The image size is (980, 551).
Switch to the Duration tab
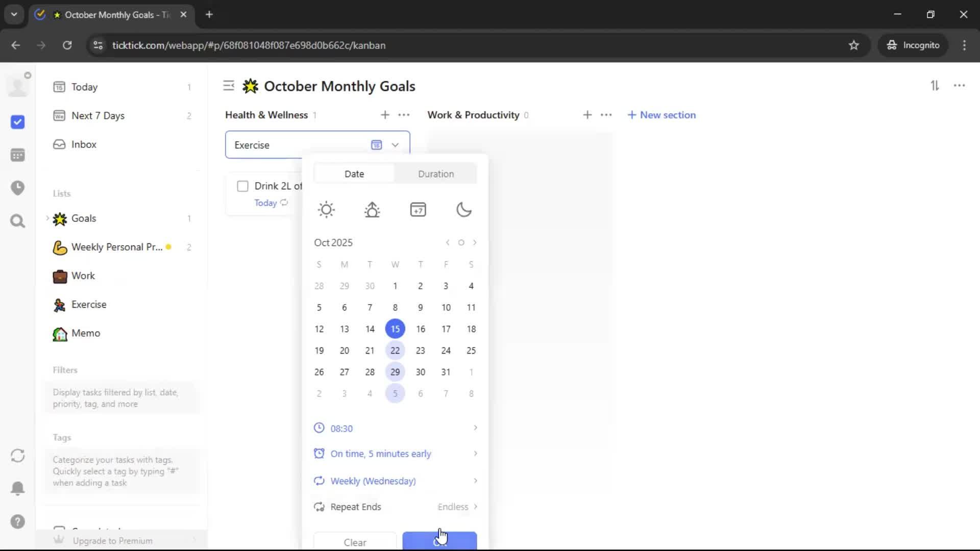(x=435, y=174)
